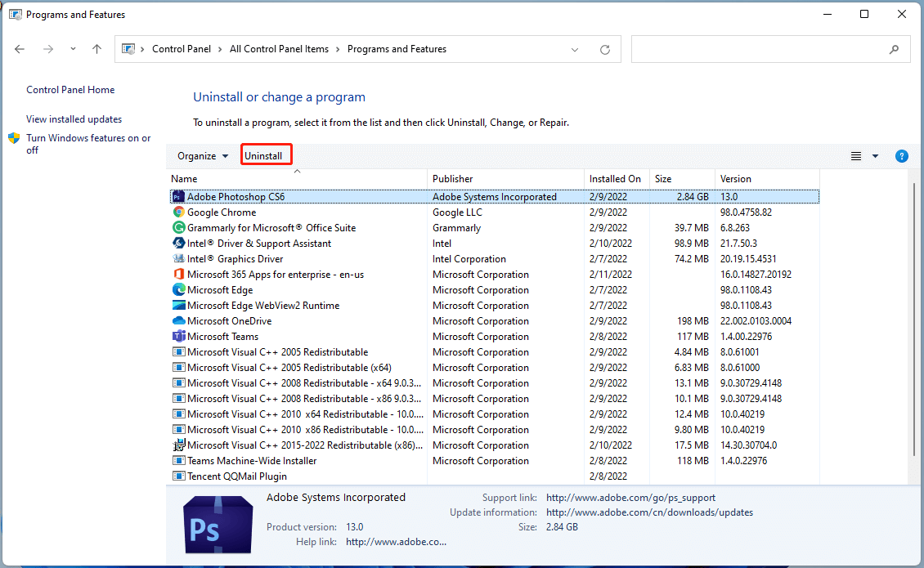924x568 pixels.
Task: Click the Adobe Photoshop CS6 program icon
Action: pyautogui.click(x=178, y=197)
